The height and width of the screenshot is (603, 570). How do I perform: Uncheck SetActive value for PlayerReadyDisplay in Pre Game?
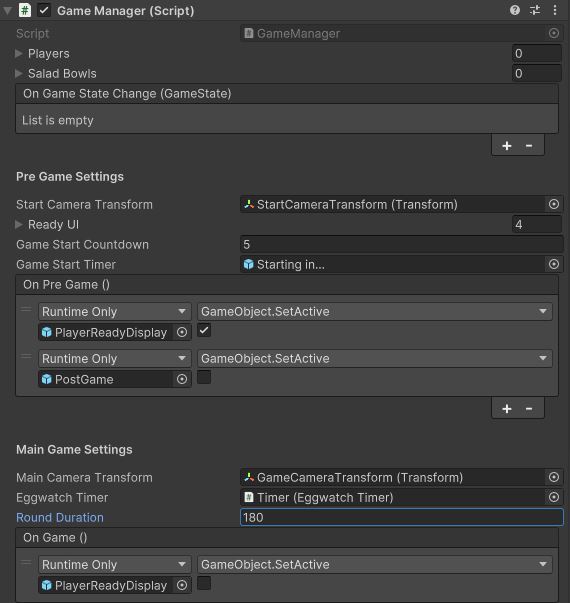(204, 330)
